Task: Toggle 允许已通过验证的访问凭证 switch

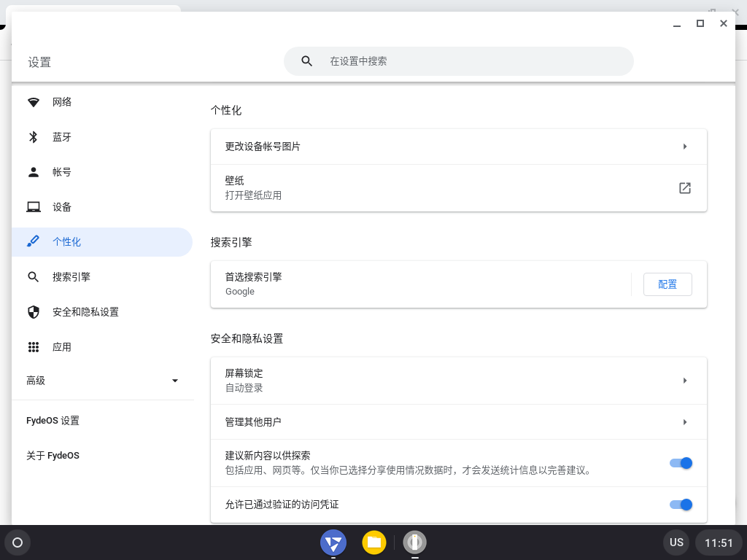Action: pos(680,505)
